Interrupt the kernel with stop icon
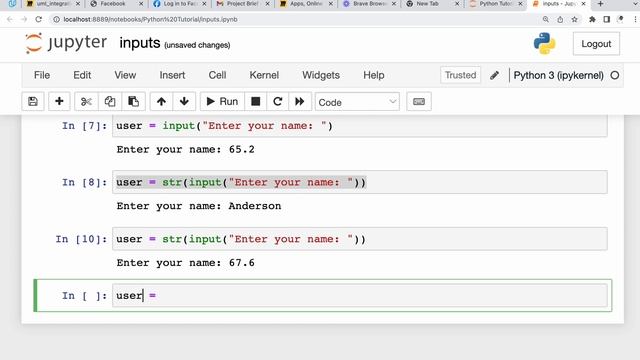 pos(256,101)
